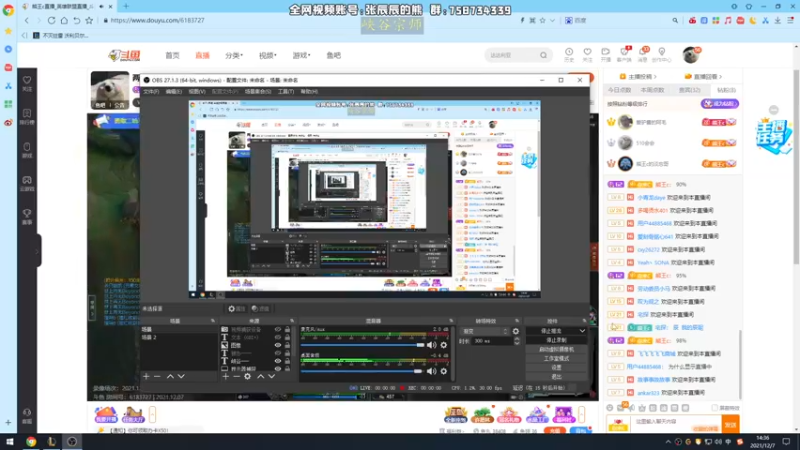
Task: Send the chat message with the orange button
Action: [x=731, y=424]
